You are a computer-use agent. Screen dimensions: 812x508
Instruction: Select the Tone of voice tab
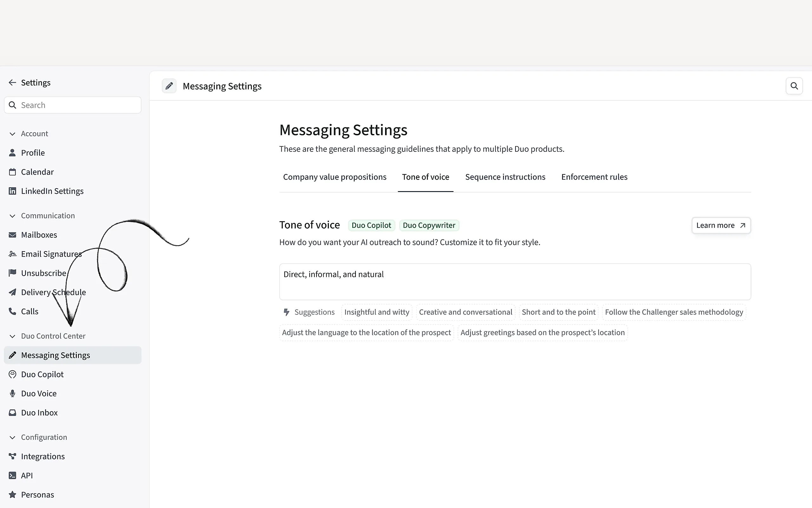(x=425, y=177)
